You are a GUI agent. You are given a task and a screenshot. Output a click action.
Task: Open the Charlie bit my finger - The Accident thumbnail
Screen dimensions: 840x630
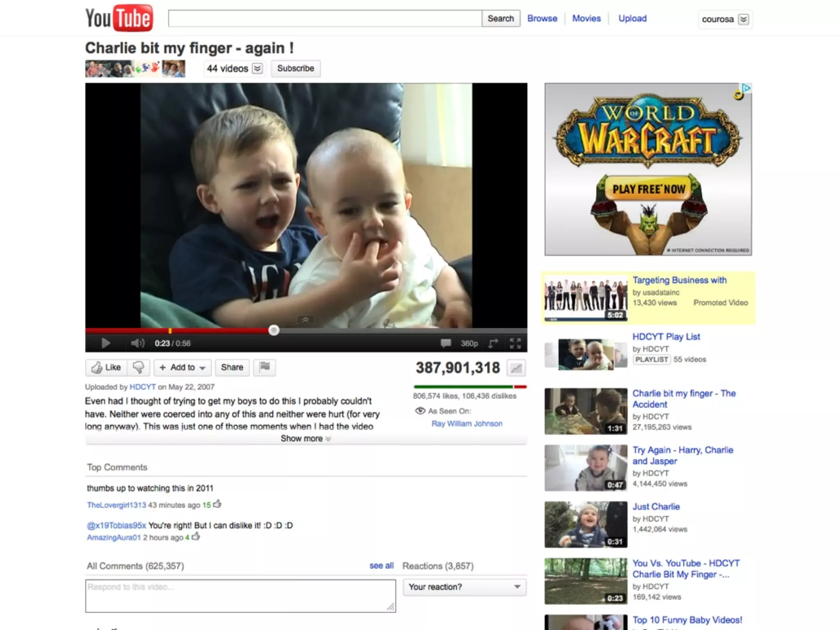point(586,411)
